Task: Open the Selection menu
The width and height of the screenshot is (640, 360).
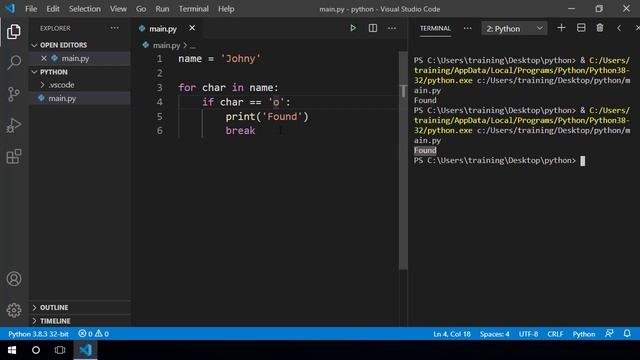Action: pos(84,9)
